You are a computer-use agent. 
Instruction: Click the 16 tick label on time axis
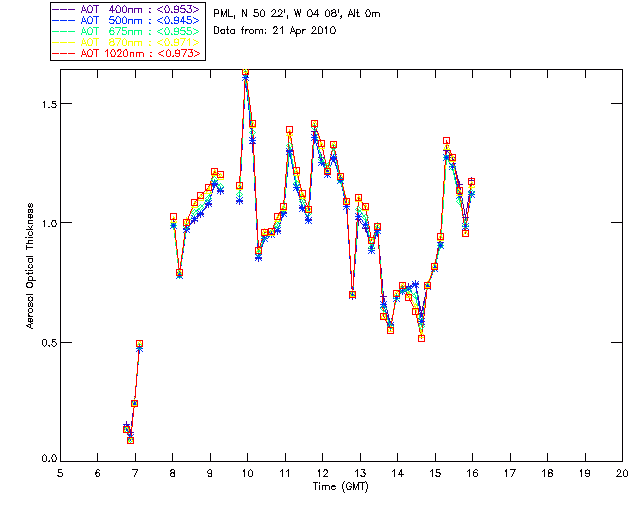[472, 473]
